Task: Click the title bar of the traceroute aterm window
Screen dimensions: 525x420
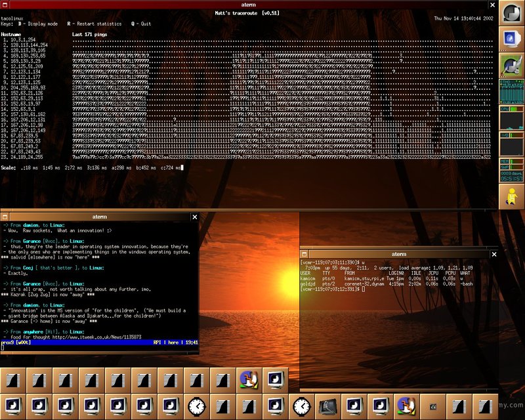Action: [249, 5]
